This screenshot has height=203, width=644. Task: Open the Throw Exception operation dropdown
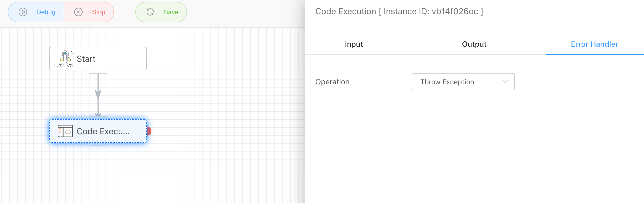coord(463,82)
